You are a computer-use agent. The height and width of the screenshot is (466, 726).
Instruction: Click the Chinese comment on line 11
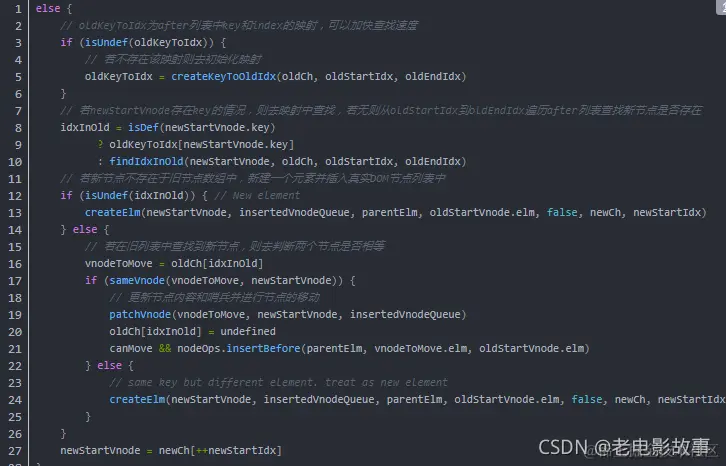pyautogui.click(x=253, y=178)
